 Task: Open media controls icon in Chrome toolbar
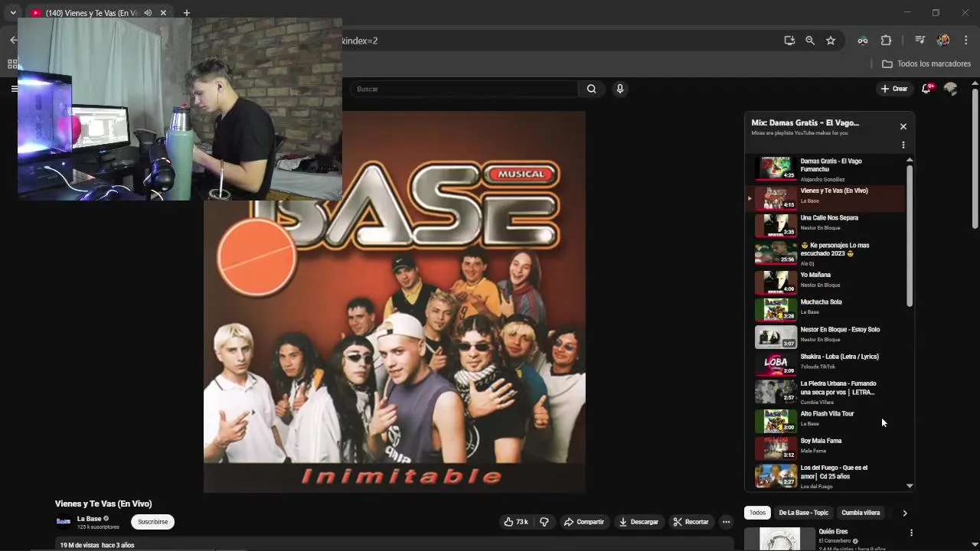pos(920,41)
